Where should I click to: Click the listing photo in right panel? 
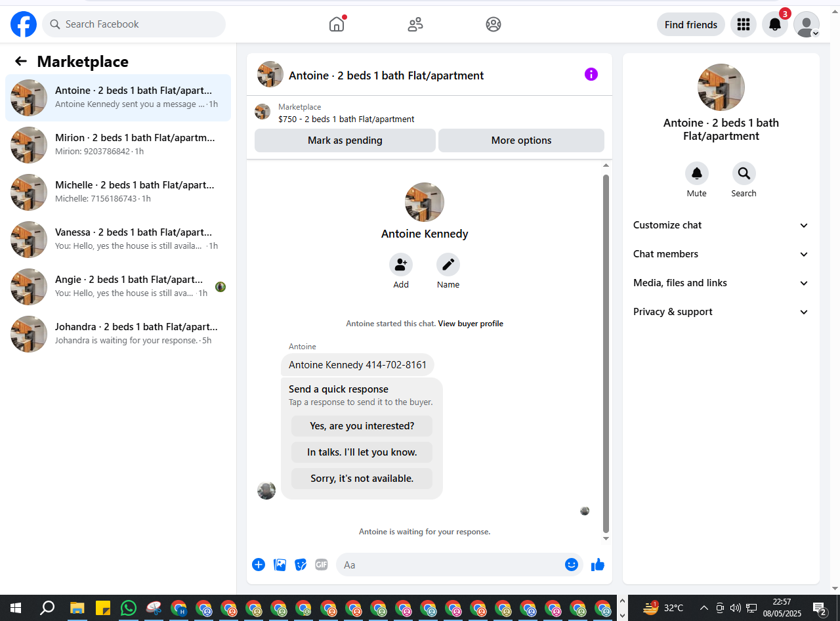point(721,87)
